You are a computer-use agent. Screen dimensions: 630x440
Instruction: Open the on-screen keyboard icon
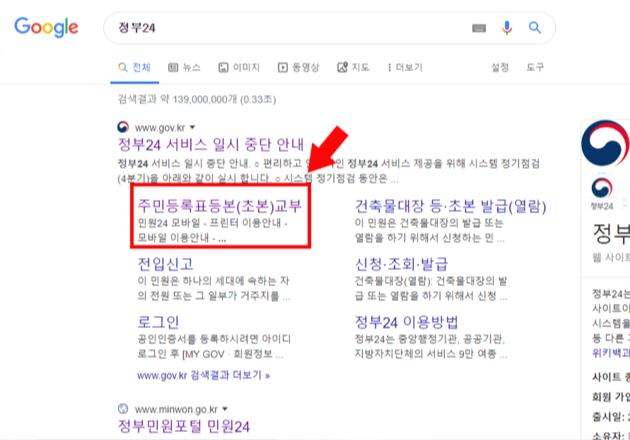point(479,28)
